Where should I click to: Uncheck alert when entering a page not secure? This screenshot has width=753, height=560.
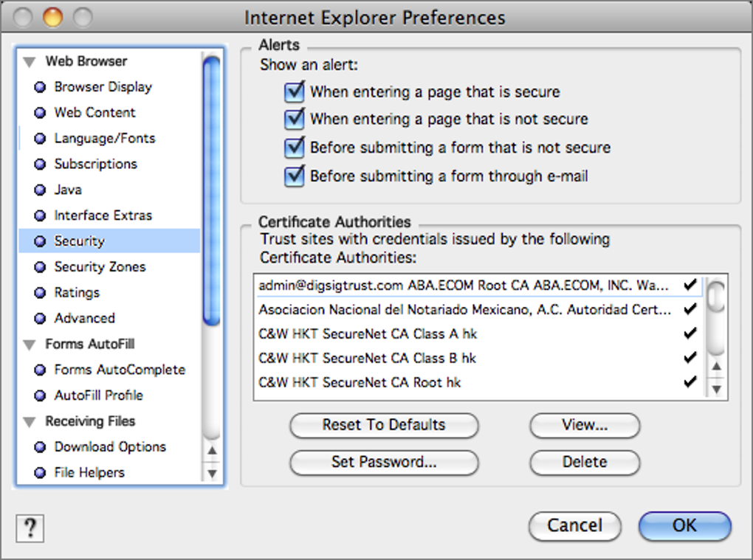click(x=294, y=119)
